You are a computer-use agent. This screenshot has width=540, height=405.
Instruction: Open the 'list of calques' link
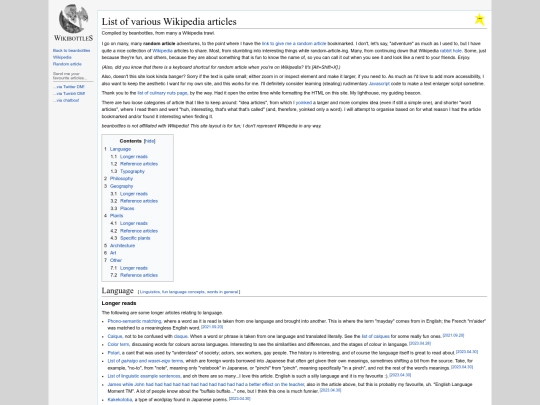coord(375,336)
